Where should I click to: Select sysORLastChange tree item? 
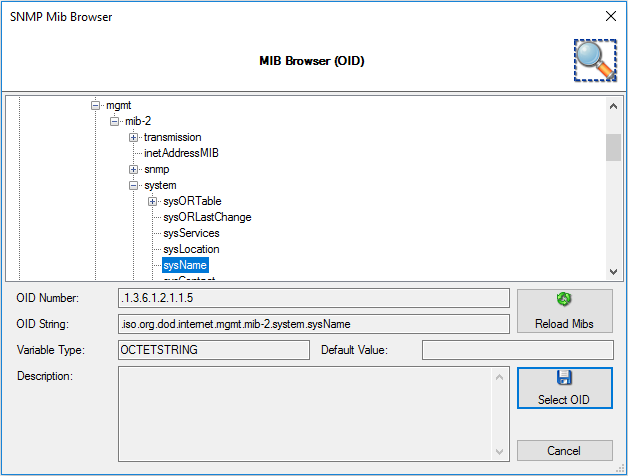[207, 217]
